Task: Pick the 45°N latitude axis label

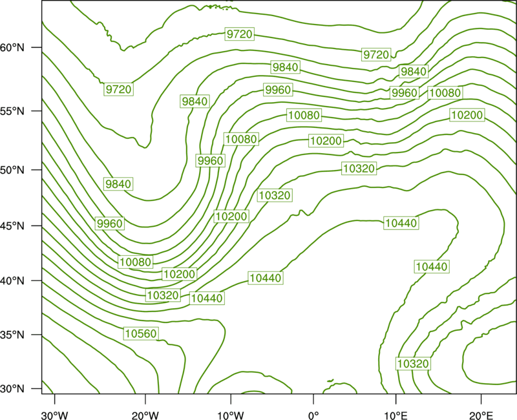Action: click(12, 226)
